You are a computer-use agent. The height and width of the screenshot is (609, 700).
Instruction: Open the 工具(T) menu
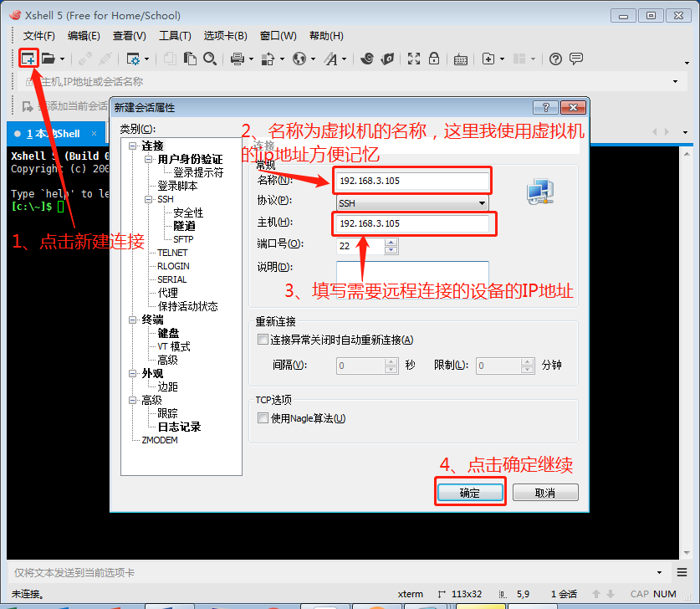click(175, 36)
